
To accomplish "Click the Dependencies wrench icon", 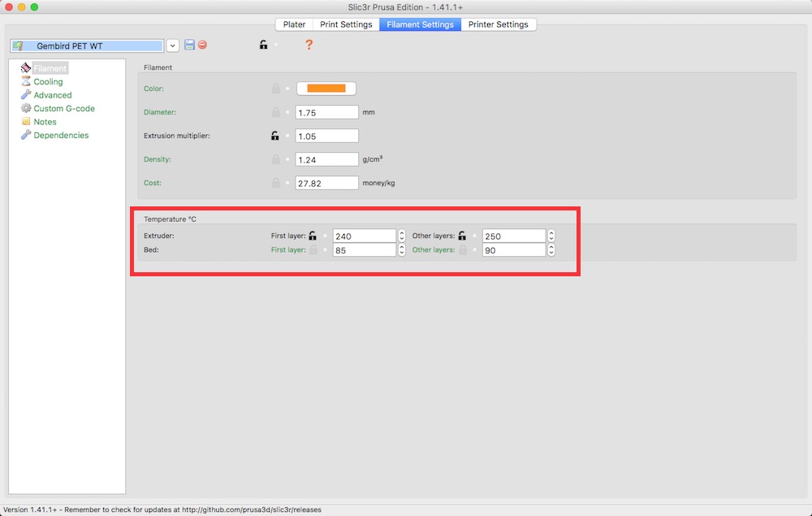I will 26,135.
